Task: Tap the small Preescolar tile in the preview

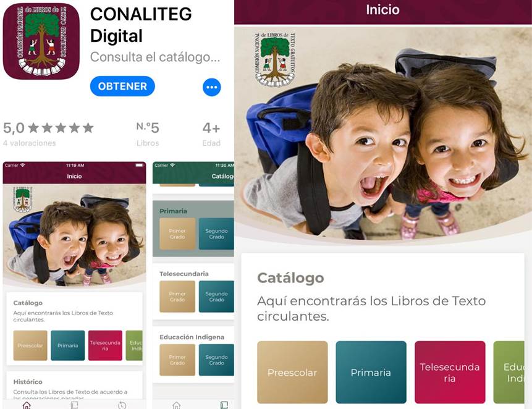Action: pos(30,345)
